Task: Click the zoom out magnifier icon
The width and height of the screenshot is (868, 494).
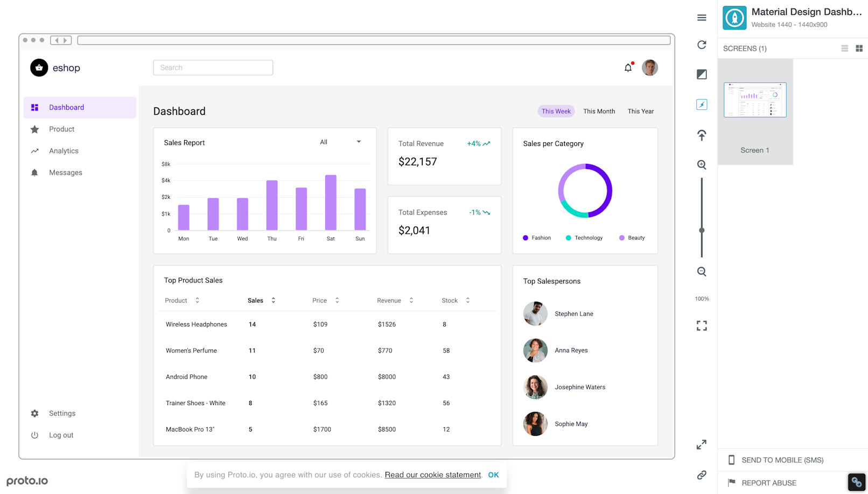Action: [702, 272]
